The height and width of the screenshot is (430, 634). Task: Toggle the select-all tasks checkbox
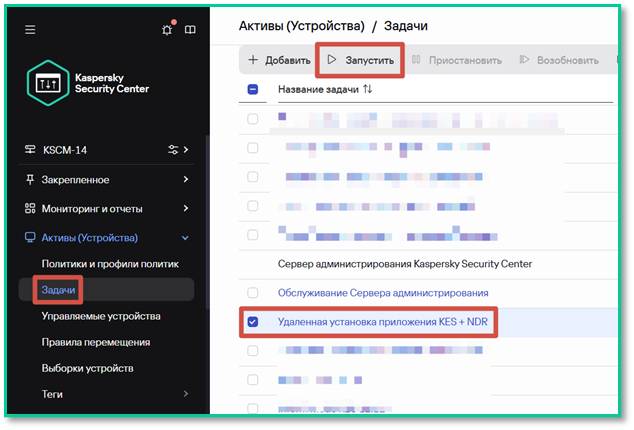(253, 89)
